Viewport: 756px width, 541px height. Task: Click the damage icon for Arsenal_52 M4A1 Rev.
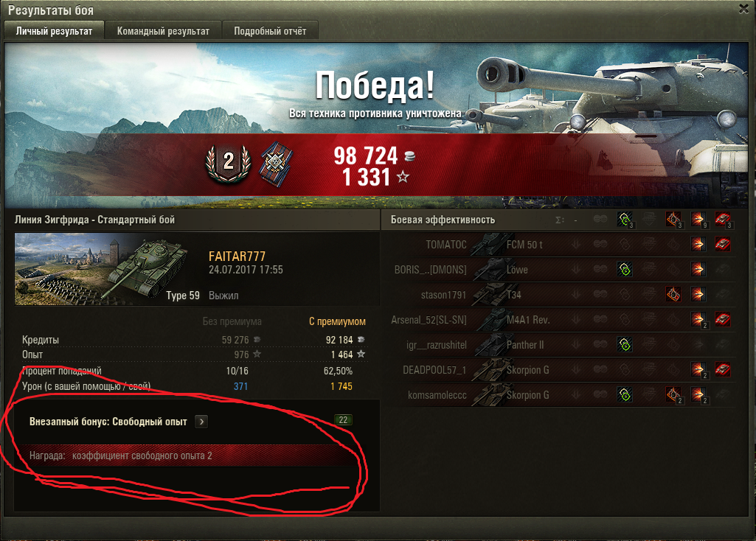698,319
